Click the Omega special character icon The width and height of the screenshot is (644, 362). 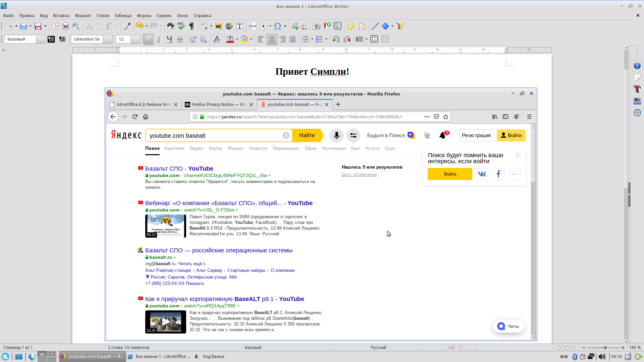tap(277, 26)
